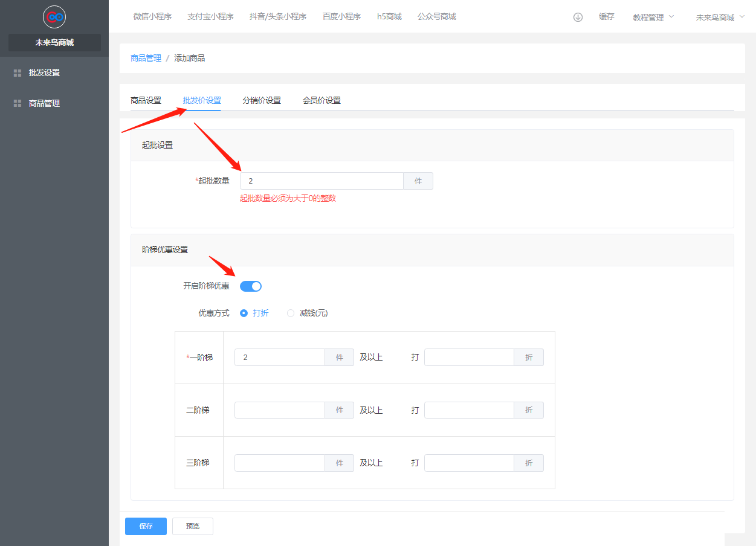756x546 pixels.
Task: Click the blue 保存 button
Action: (x=146, y=526)
